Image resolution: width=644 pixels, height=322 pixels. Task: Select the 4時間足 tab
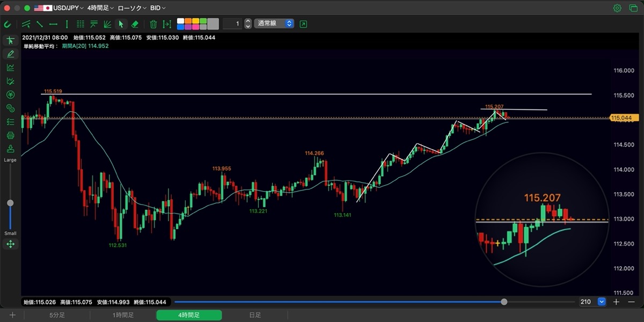coord(189,315)
